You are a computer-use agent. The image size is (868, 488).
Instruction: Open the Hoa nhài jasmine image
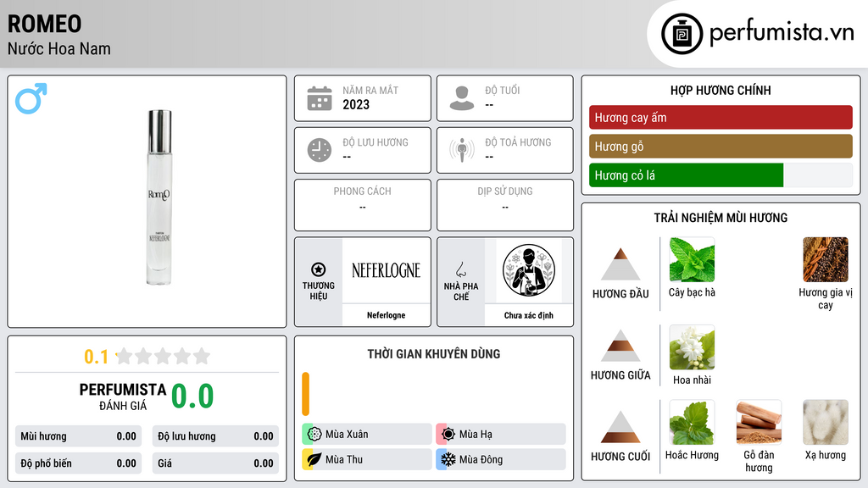click(692, 347)
